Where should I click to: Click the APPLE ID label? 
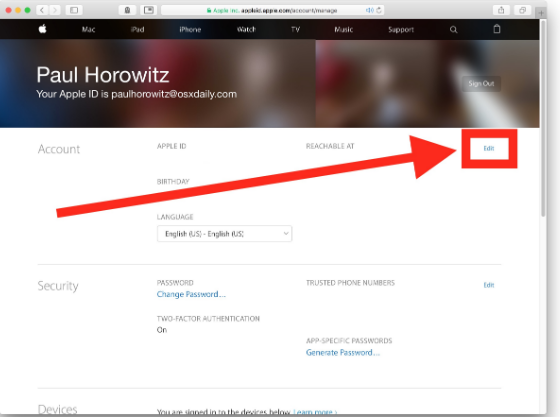tap(171, 146)
